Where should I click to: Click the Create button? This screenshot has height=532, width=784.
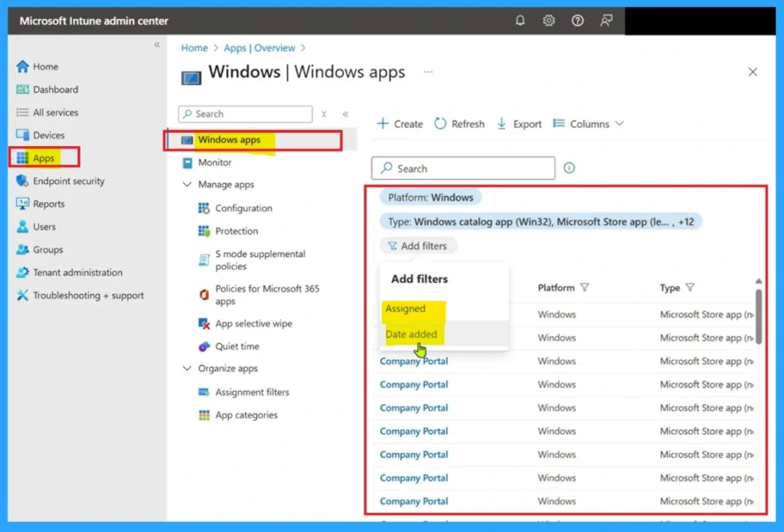400,123
